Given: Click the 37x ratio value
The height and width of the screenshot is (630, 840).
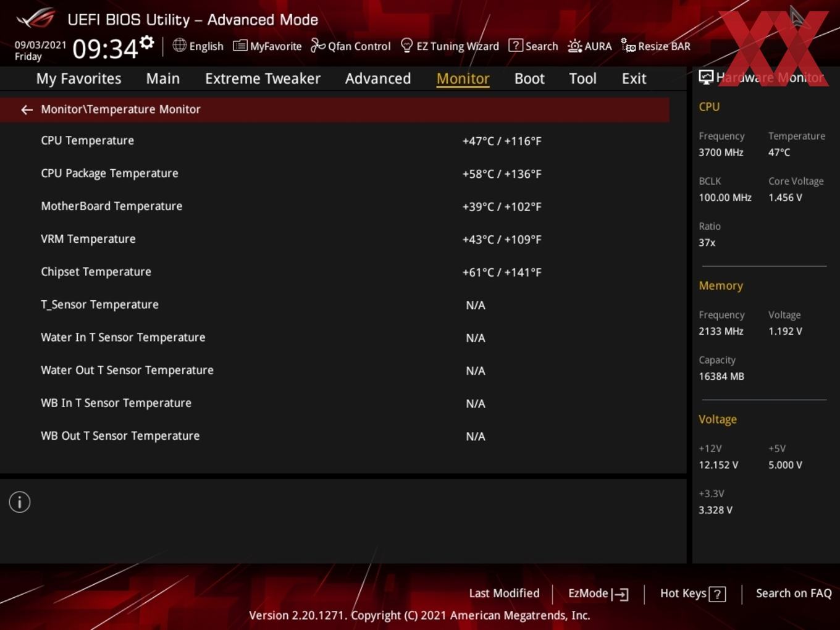Looking at the screenshot, I should click(x=707, y=242).
